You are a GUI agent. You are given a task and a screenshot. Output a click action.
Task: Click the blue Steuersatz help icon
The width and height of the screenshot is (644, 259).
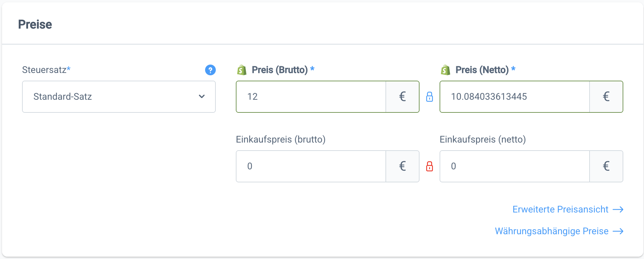tap(210, 70)
